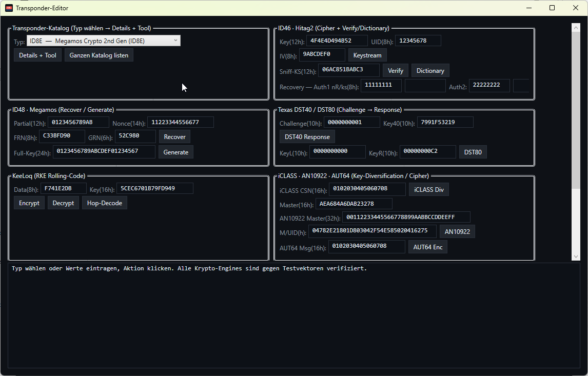Click the Generate button
The width and height of the screenshot is (588, 376).
click(176, 152)
